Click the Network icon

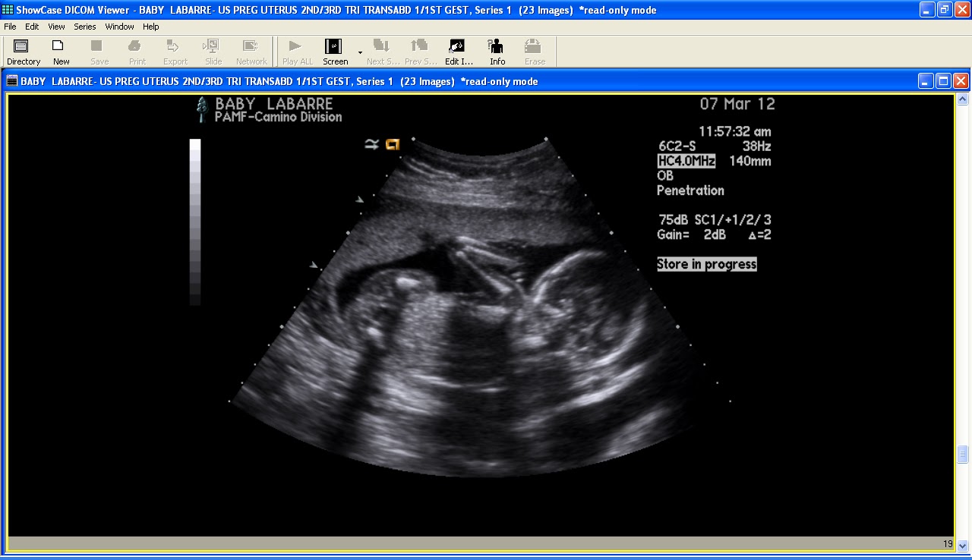click(x=251, y=51)
